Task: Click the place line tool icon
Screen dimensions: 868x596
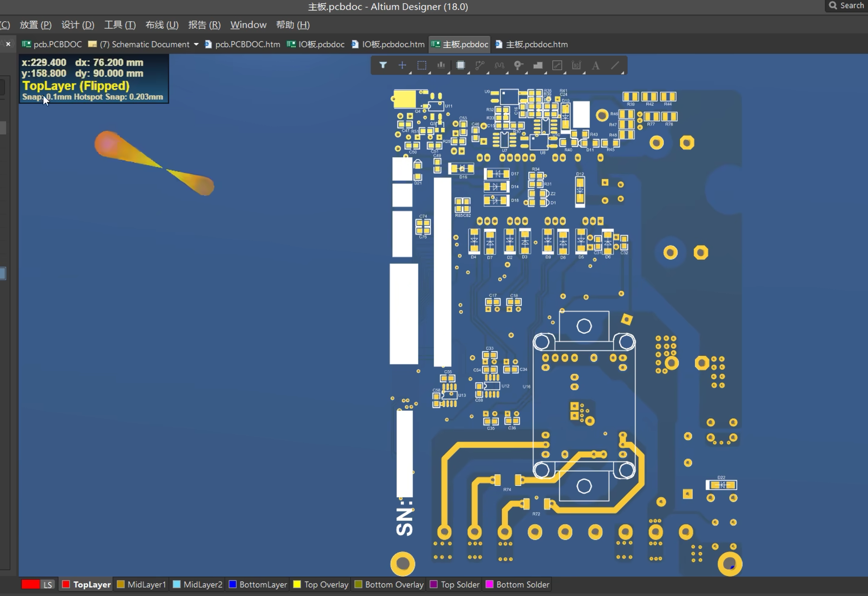Action: pyautogui.click(x=615, y=65)
